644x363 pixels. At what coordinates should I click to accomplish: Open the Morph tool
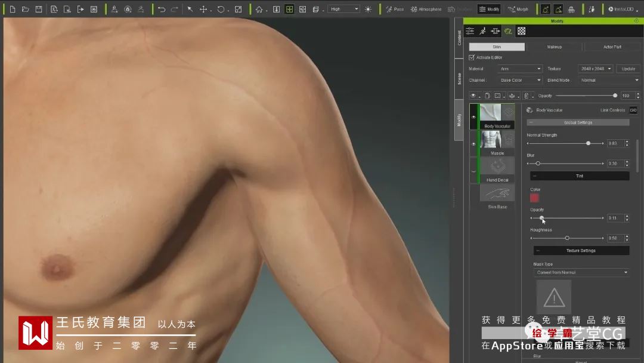coord(518,9)
